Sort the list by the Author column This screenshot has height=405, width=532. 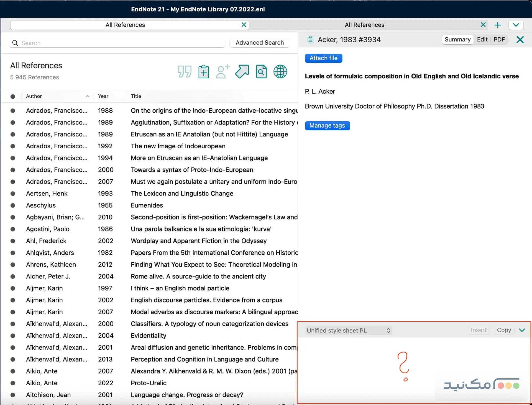[x=34, y=96]
